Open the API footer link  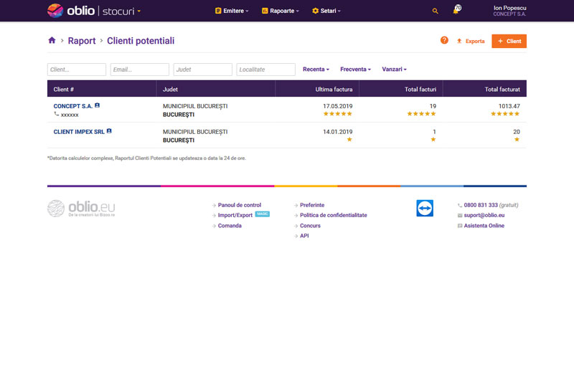click(x=304, y=236)
